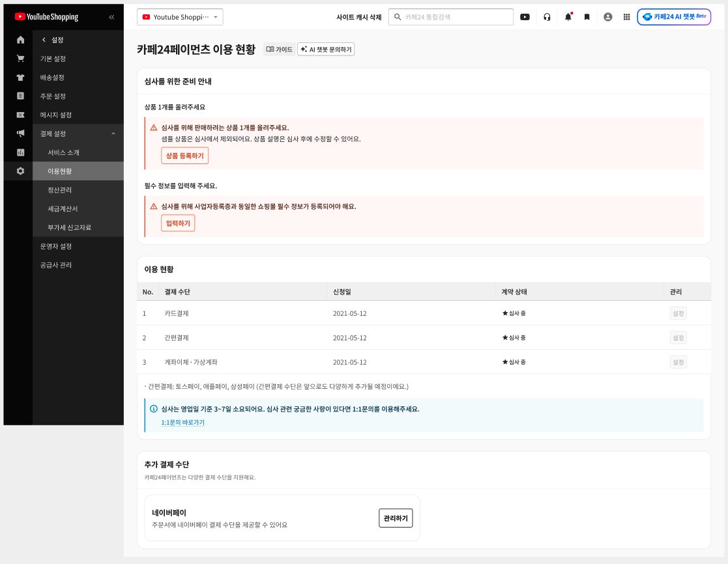This screenshot has height=564, width=728.
Task: Open the coupon ticket icon in sidebar
Action: point(20,115)
